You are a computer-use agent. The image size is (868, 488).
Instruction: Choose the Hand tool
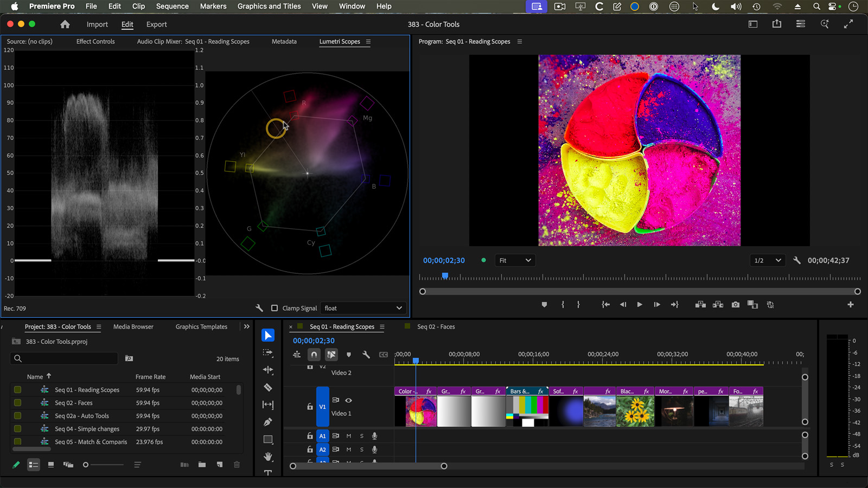[268, 457]
